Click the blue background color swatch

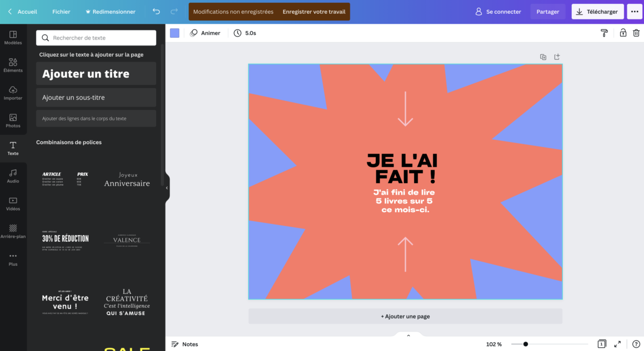click(174, 33)
